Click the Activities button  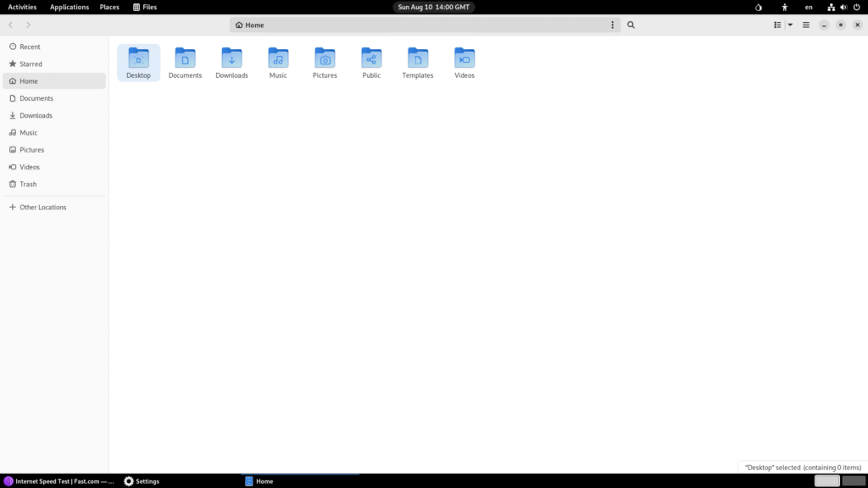tap(22, 7)
